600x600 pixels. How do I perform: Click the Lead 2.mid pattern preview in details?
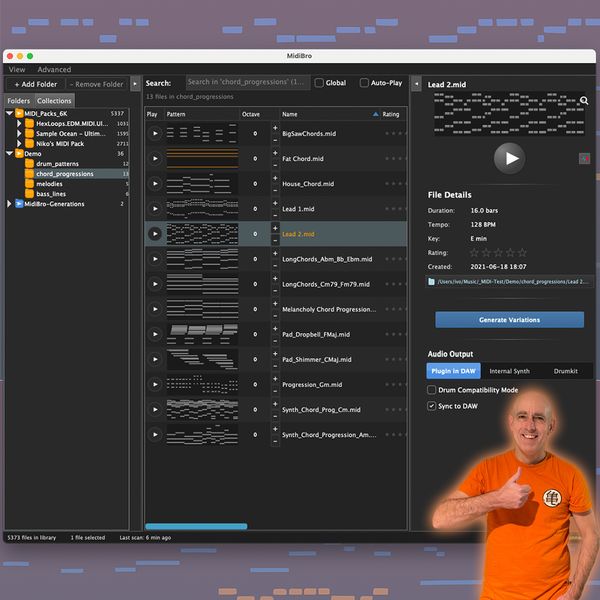tap(509, 113)
